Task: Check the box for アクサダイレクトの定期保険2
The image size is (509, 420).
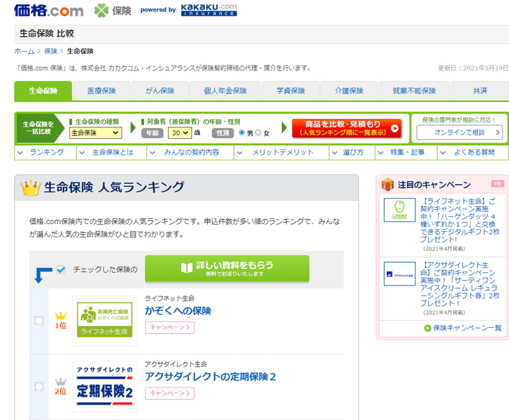Action: coord(39,386)
